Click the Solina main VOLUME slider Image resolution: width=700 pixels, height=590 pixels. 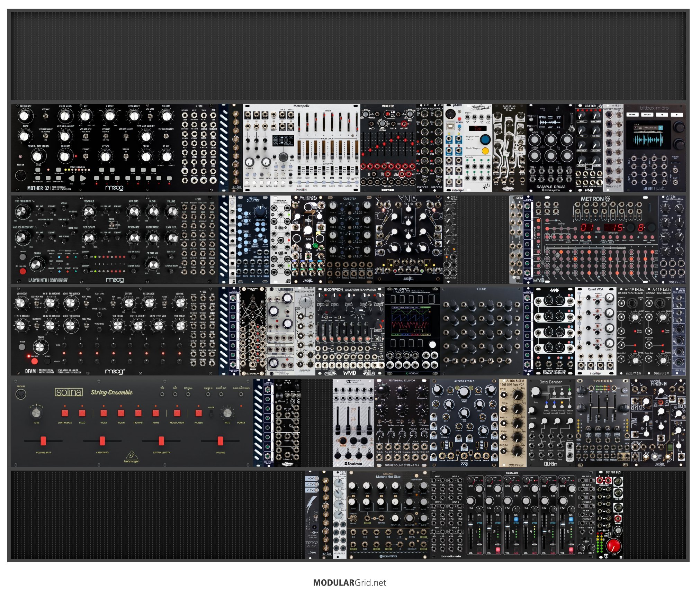coord(220,441)
